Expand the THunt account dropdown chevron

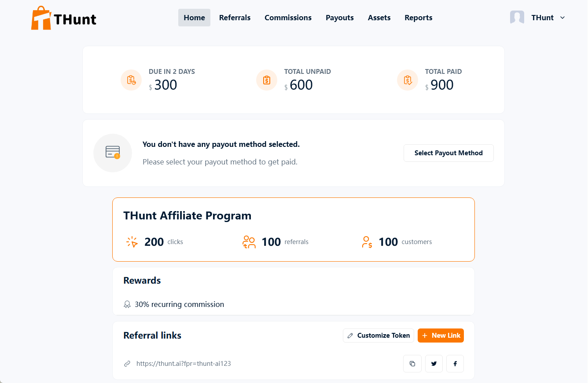tap(562, 18)
